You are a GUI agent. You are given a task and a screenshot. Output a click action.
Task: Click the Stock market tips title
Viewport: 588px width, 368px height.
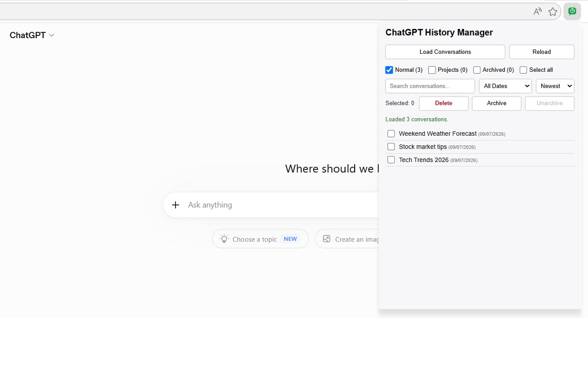pyautogui.click(x=423, y=147)
